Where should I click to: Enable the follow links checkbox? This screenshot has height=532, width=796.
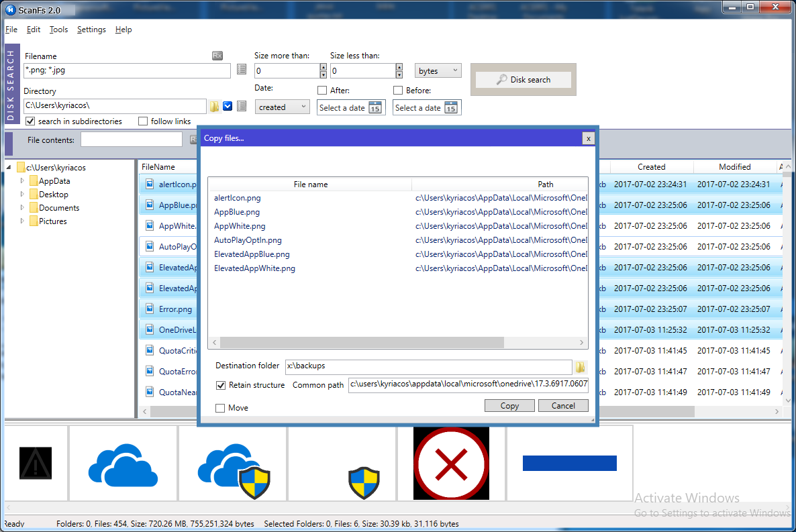[x=142, y=121]
